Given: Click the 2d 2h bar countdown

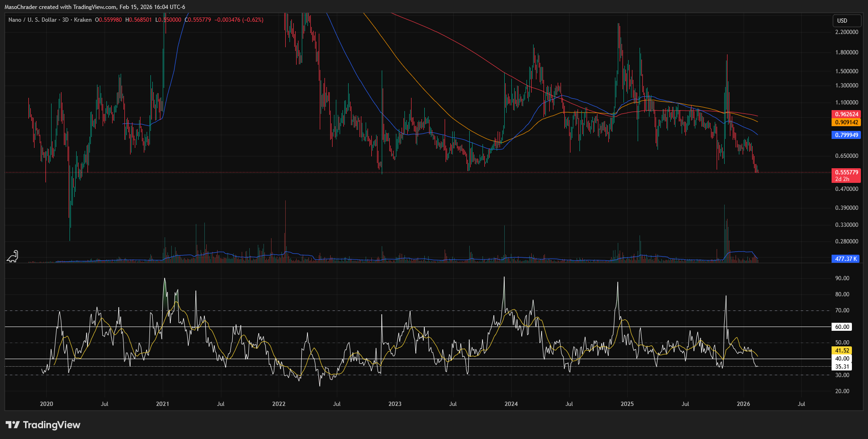Looking at the screenshot, I should [842, 179].
